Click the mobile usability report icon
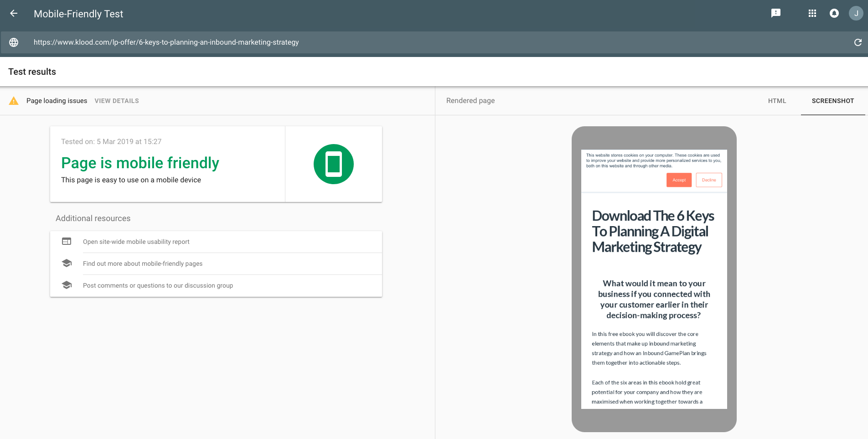868x439 pixels. point(67,241)
